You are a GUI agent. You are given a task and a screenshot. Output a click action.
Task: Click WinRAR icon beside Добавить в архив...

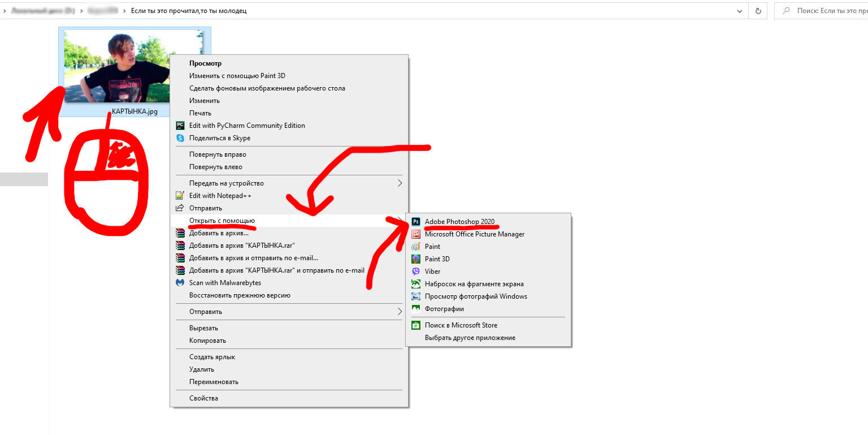(x=180, y=233)
